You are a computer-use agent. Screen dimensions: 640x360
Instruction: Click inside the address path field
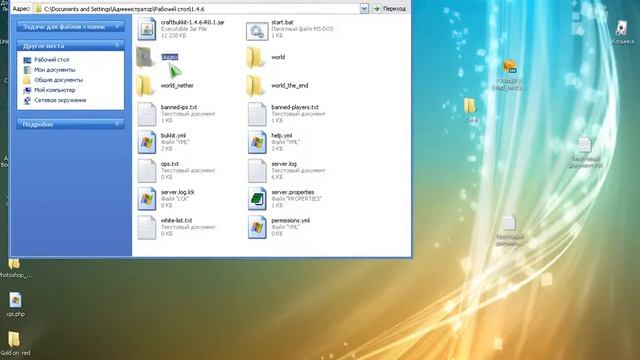pos(200,9)
